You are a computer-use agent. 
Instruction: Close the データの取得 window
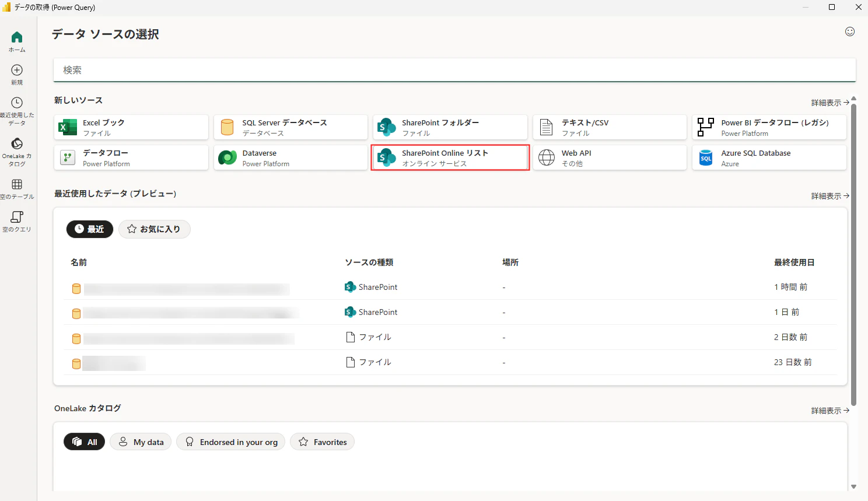pyautogui.click(x=859, y=7)
